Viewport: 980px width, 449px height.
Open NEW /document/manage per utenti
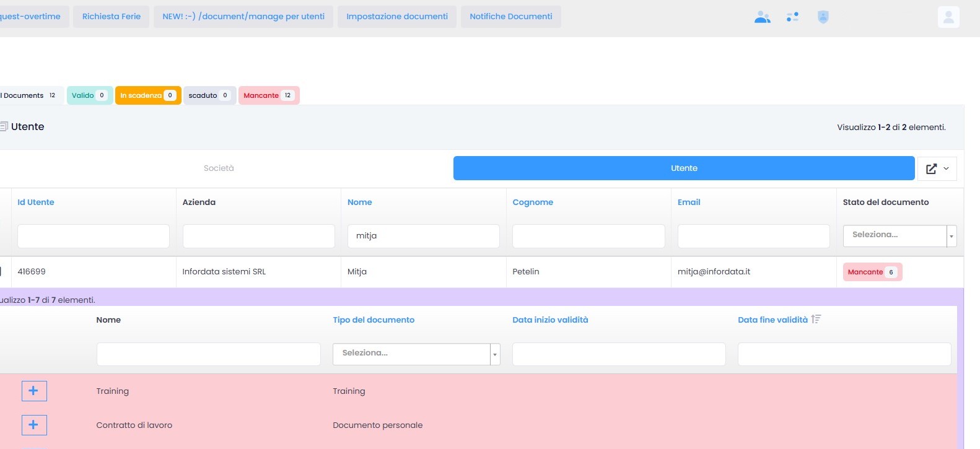243,17
